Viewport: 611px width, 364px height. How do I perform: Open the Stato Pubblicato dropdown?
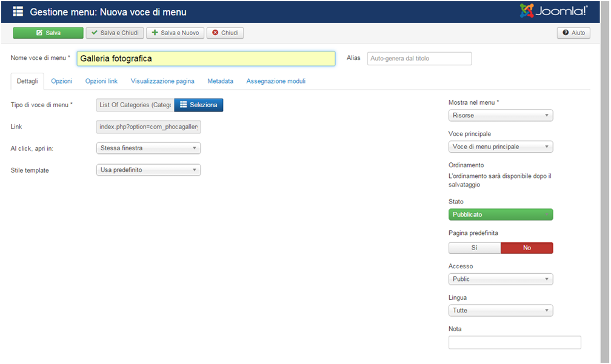[500, 214]
